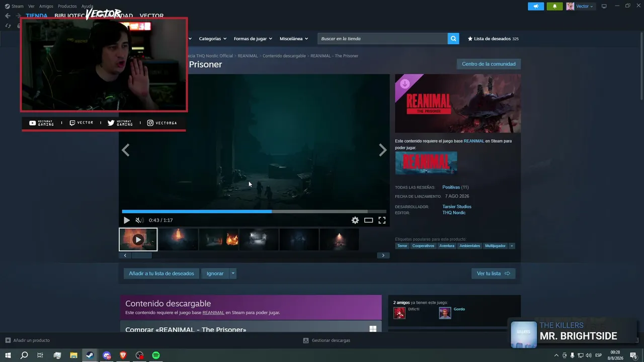Screen dimensions: 644x362
Task: Click Difíctl friend avatar
Action: pyautogui.click(x=399, y=313)
